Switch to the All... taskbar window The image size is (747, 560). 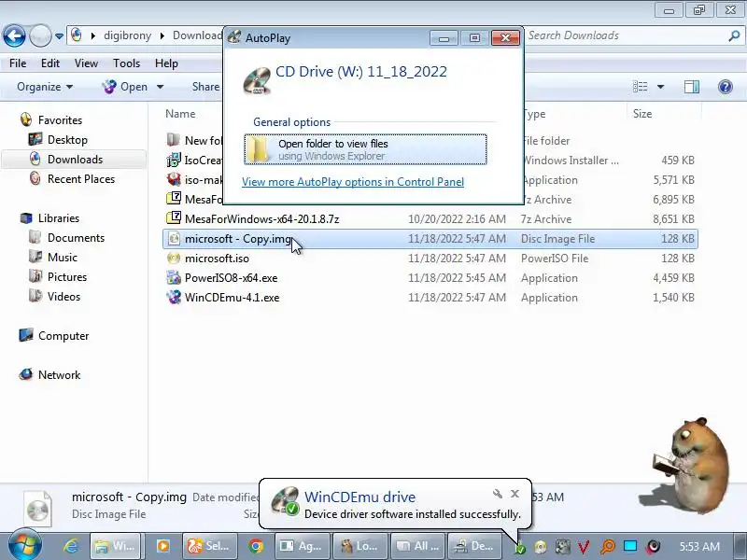click(417, 546)
